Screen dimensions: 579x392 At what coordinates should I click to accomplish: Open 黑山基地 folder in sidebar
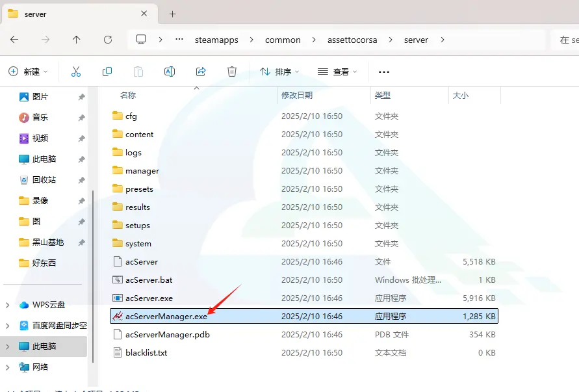[x=48, y=242]
